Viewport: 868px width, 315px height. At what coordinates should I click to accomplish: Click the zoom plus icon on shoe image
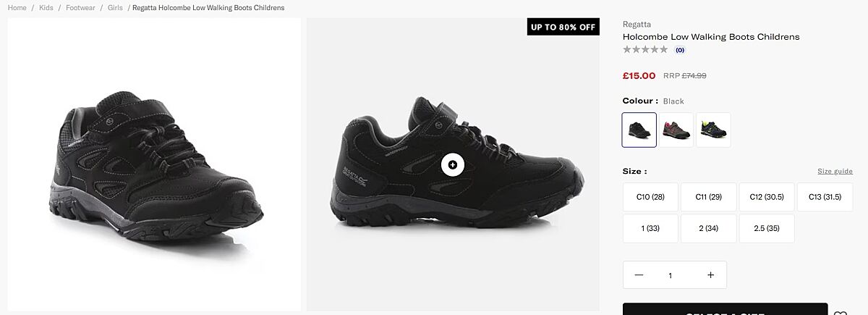click(x=453, y=164)
